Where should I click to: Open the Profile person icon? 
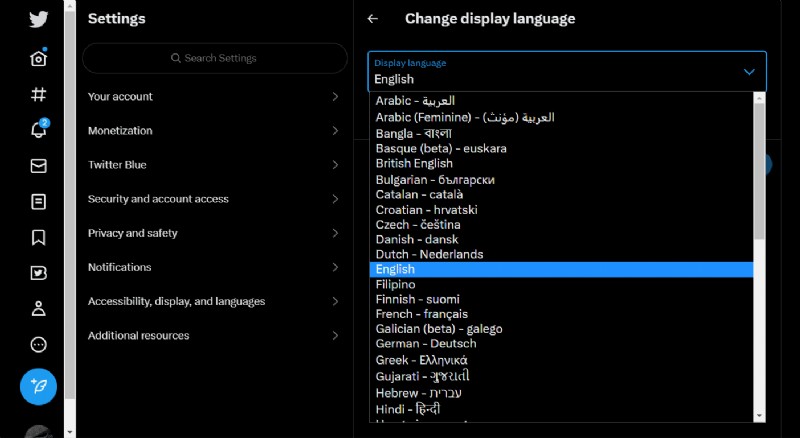38,309
